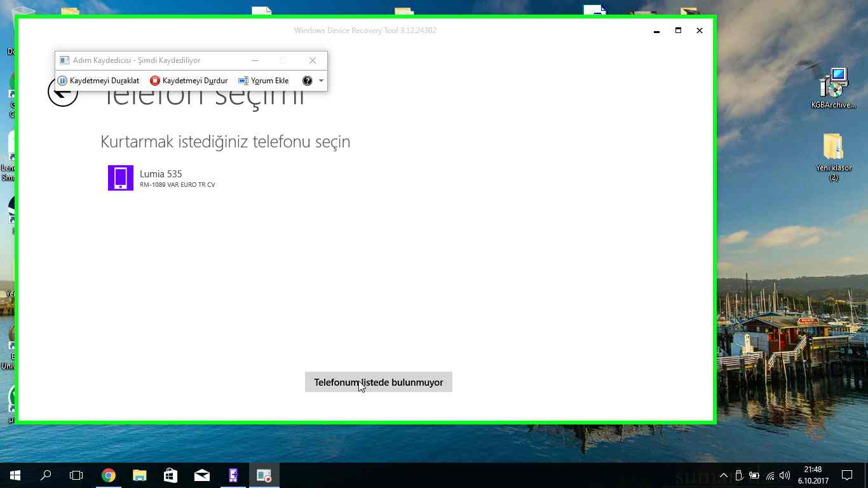Pause recording with Kaydetmeyi Duraklat

tap(98, 81)
